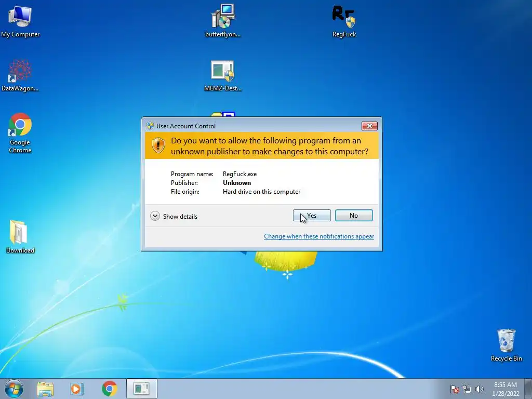Open Change when these notifications appear link
This screenshot has width=532, height=399.
[319, 236]
